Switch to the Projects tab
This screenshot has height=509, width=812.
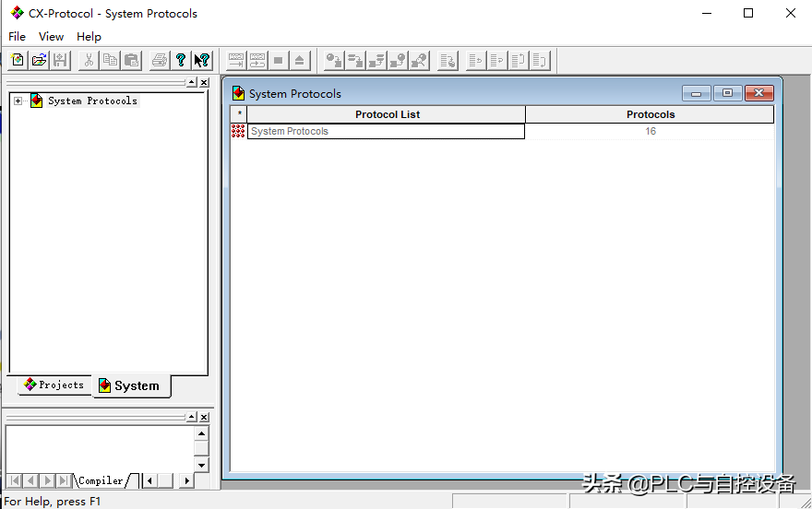click(x=54, y=385)
